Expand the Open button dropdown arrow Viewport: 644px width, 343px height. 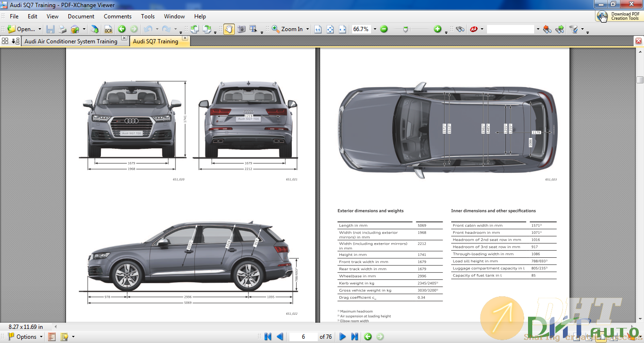(x=40, y=29)
